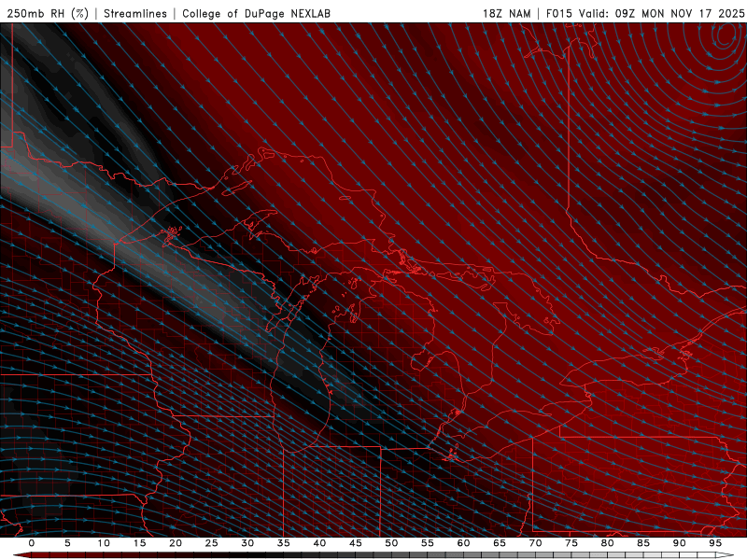Click the "90" colorbar scale label
This screenshot has height=560, width=747.
click(679, 543)
